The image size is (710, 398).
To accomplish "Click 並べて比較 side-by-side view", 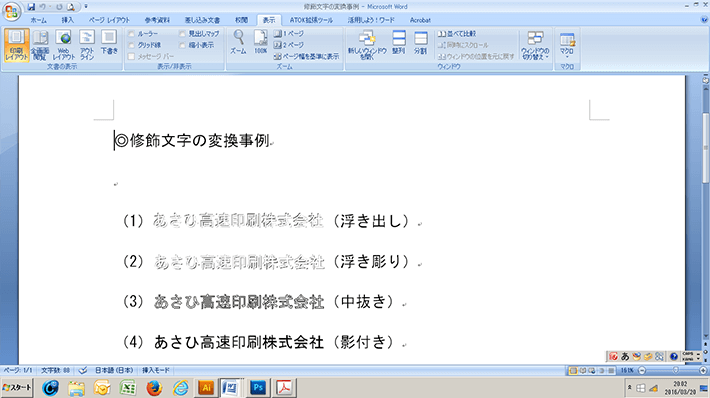I will (456, 34).
